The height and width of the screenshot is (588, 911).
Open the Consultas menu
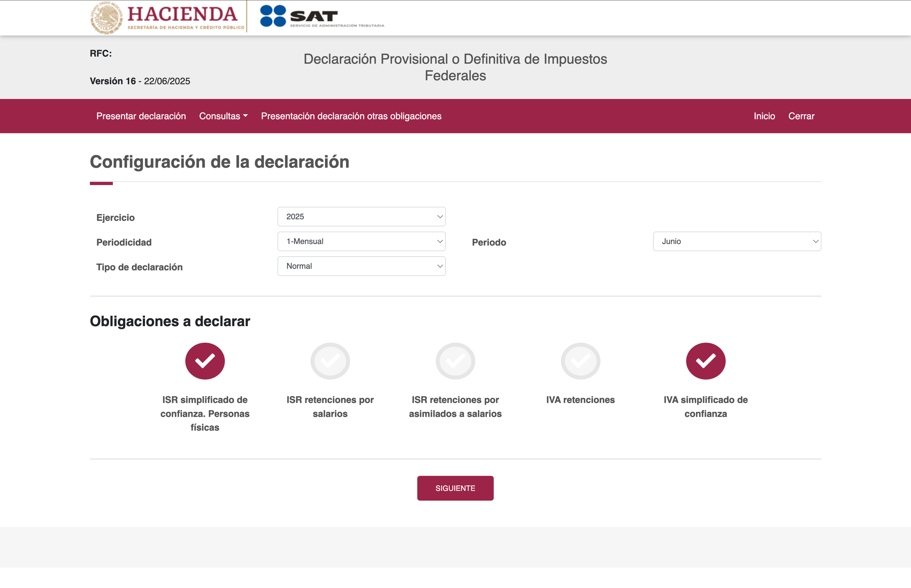click(220, 116)
